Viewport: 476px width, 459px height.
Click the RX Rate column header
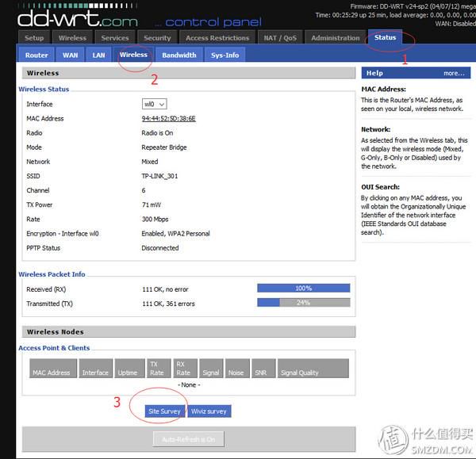[185, 369]
